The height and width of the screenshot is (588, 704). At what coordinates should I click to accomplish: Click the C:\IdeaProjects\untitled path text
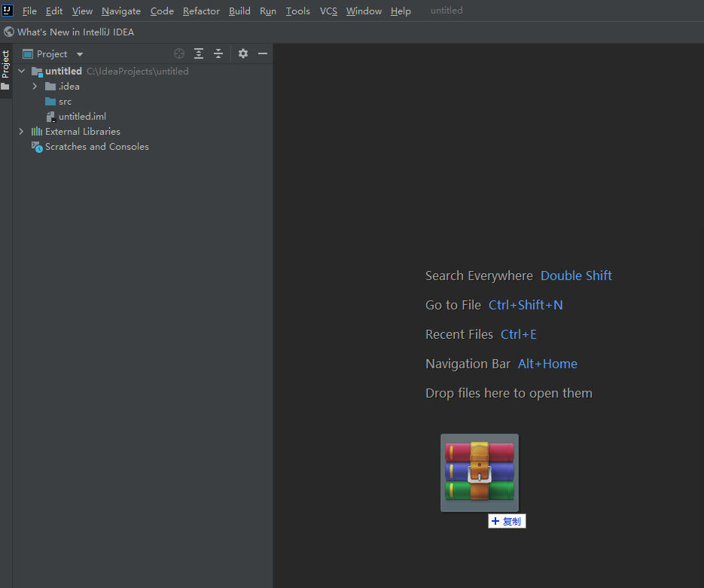(x=137, y=72)
